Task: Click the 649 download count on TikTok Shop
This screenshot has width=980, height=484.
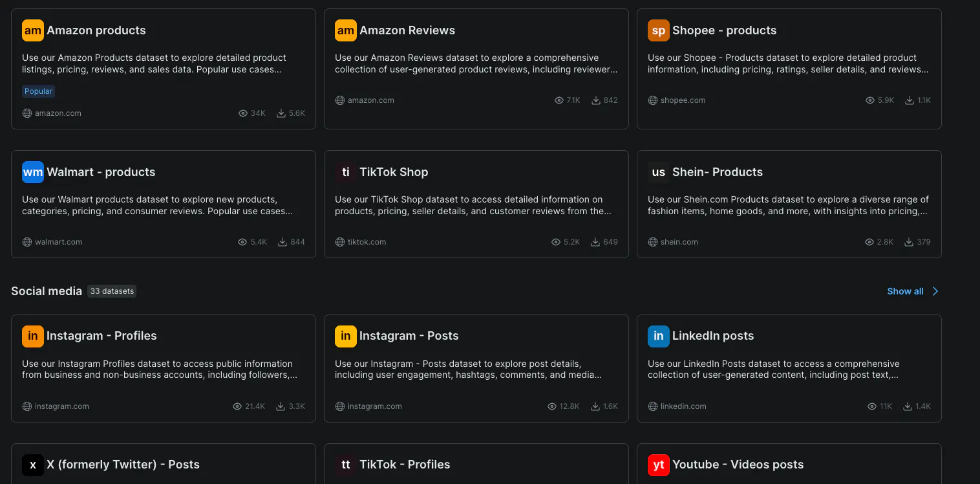Action: [x=611, y=242]
